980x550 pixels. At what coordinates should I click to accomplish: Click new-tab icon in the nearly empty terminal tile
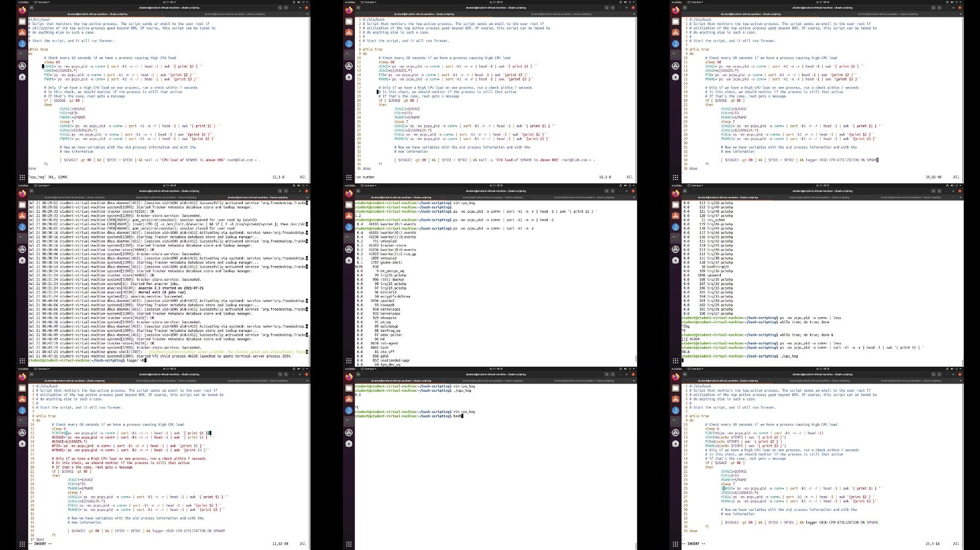pyautogui.click(x=358, y=374)
